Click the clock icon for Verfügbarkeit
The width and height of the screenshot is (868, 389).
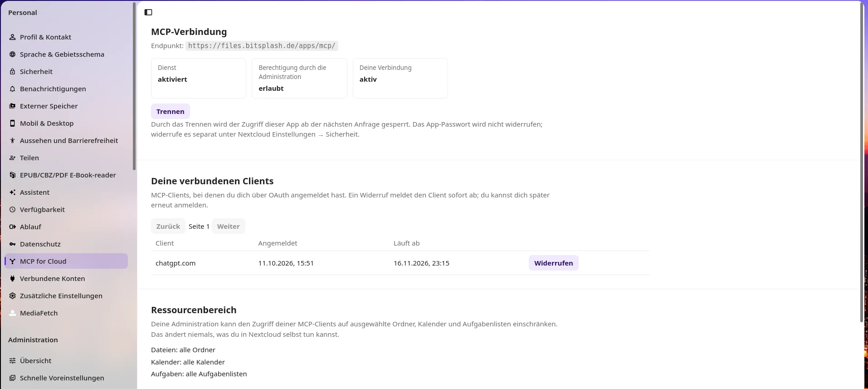(13, 210)
